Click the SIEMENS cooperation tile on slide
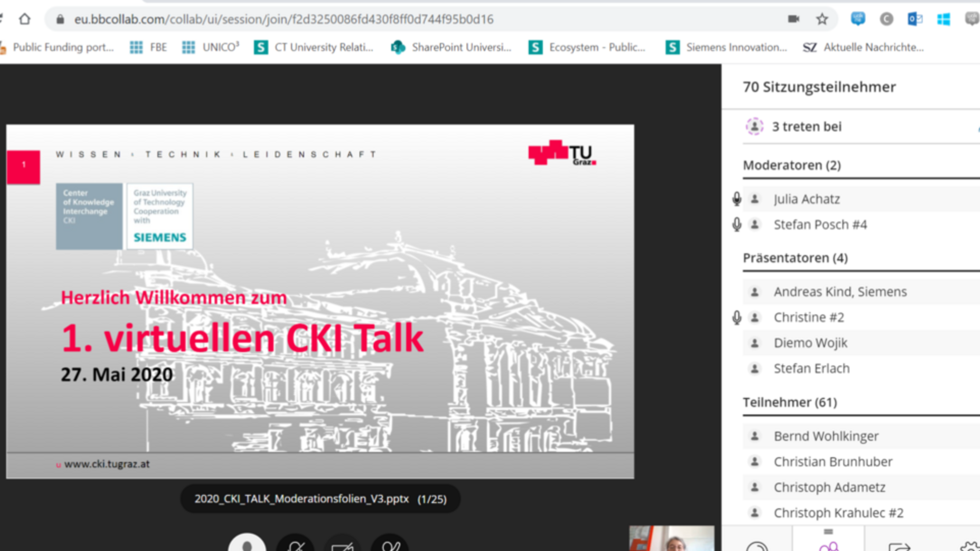This screenshot has height=551, width=980. 160,216
